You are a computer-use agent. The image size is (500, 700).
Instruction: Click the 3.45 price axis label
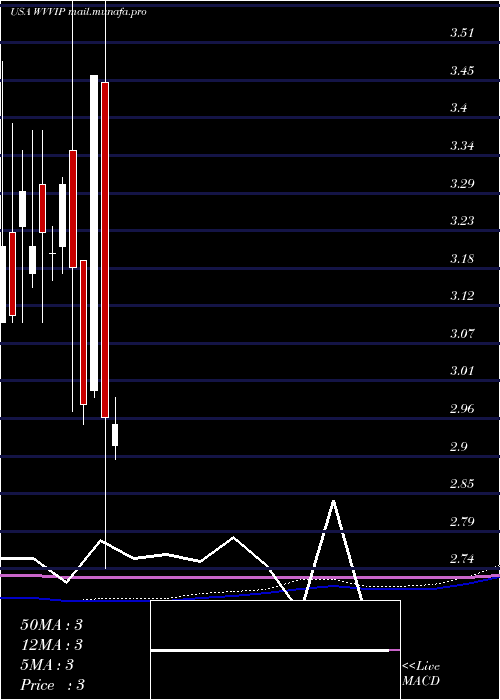point(462,71)
